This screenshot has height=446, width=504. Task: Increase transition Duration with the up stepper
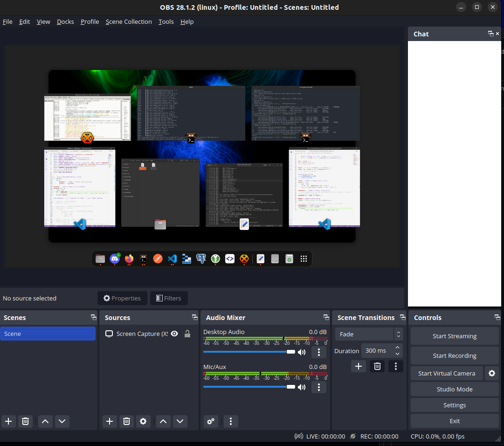[x=397, y=348]
